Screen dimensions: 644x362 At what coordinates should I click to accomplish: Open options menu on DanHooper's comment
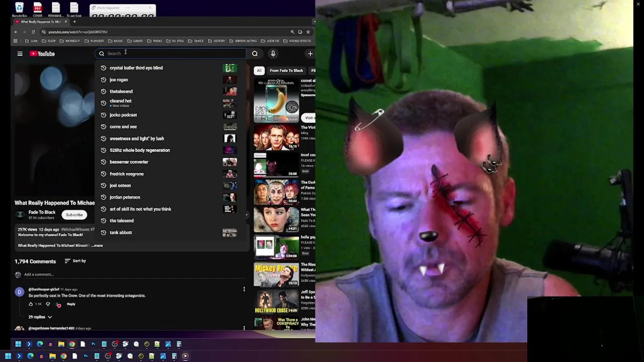(244, 290)
